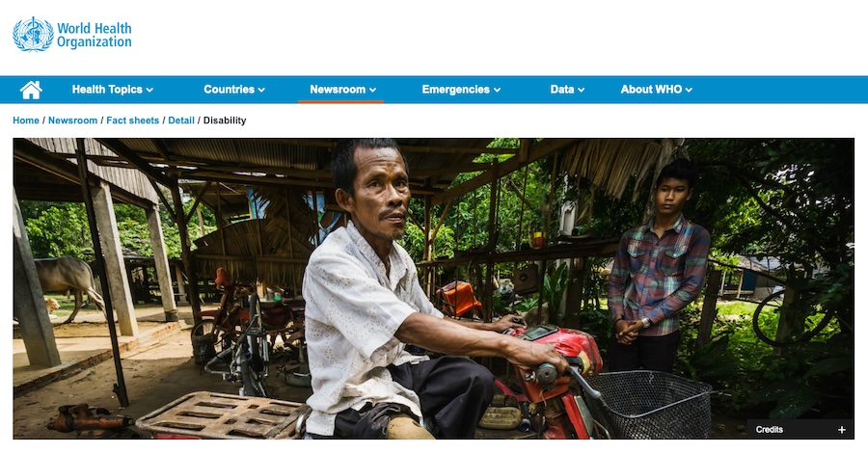Go to Home breadcrumb link
This screenshot has height=453, width=868.
tap(26, 120)
